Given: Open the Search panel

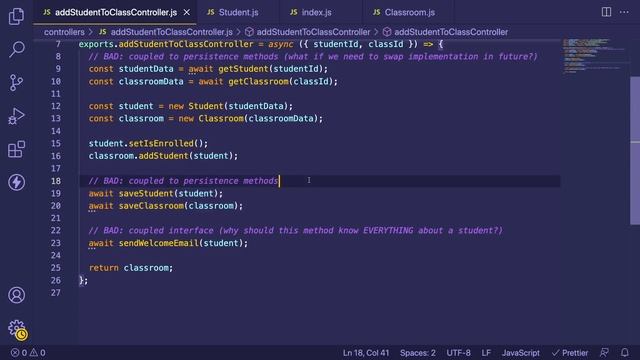Looking at the screenshot, I should tap(16, 49).
